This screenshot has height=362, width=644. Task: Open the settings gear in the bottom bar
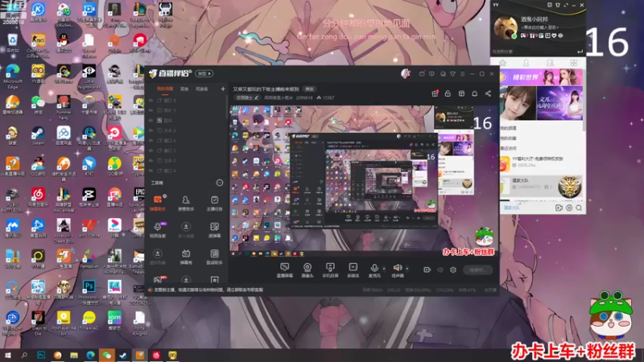coord(453,269)
